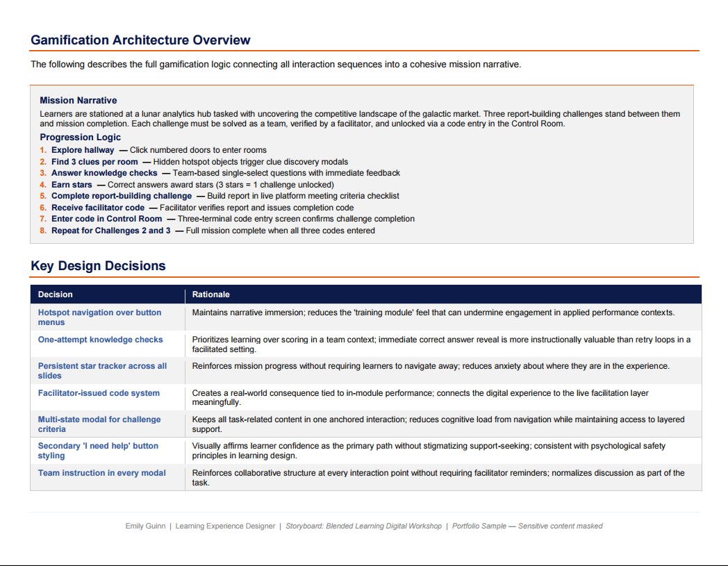Select 'Hotspot navigation over button menus' entry
Image resolution: width=728 pixels, height=566 pixels.
[x=99, y=317]
